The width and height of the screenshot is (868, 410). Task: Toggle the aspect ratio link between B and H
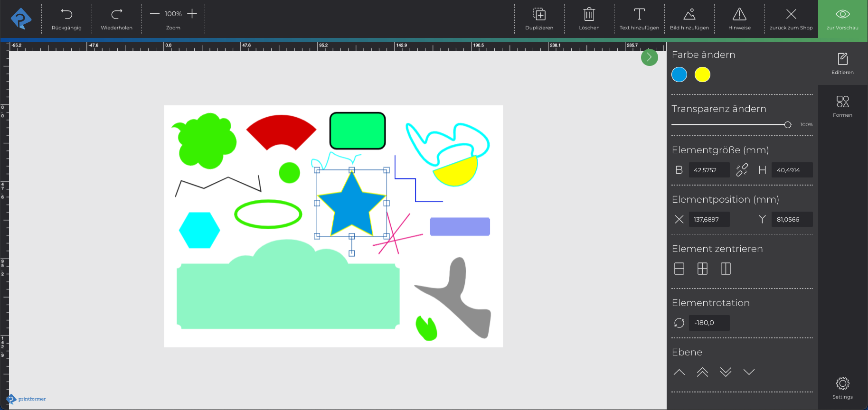(742, 170)
